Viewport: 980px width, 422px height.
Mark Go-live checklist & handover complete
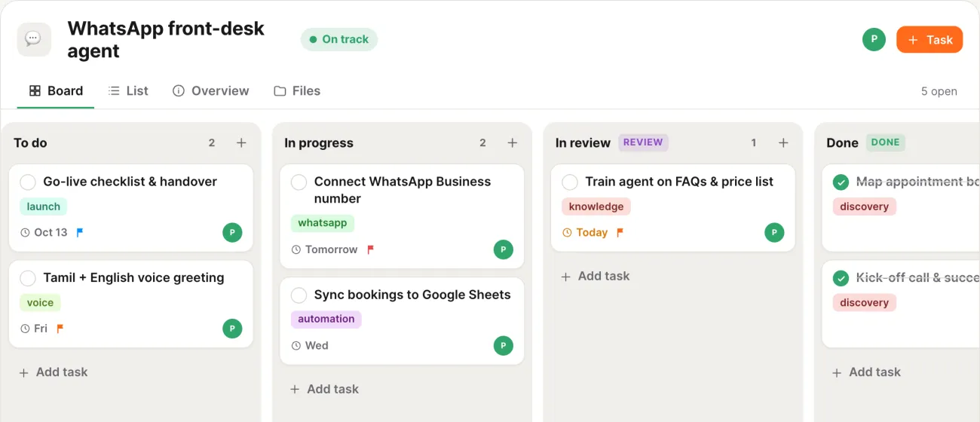pyautogui.click(x=28, y=182)
